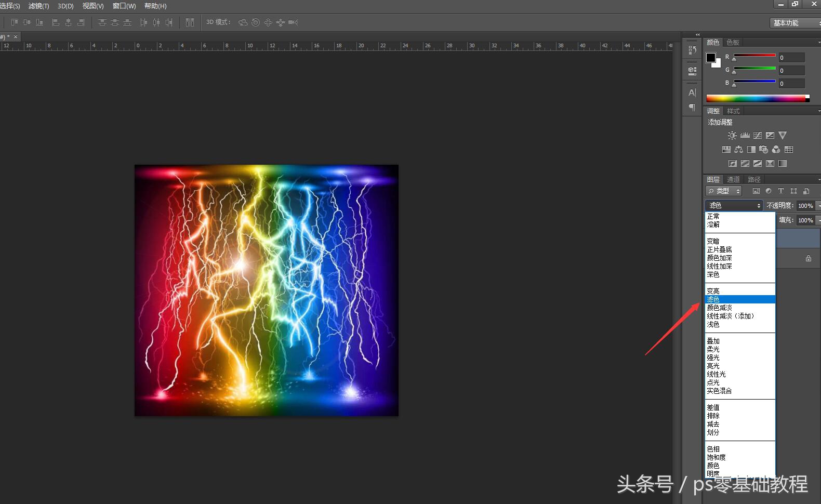Toggle the type layer filter (T icon)

(x=780, y=191)
